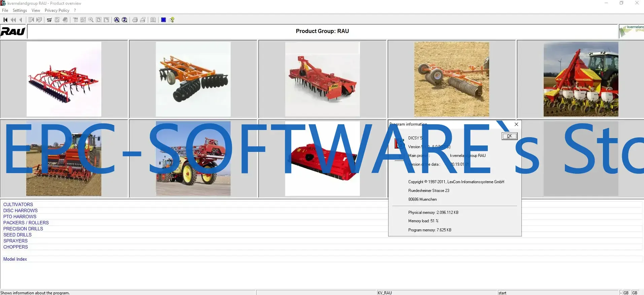The width and height of the screenshot is (644, 295).
Task: Click the single left arrow back icon
Action: [21, 20]
